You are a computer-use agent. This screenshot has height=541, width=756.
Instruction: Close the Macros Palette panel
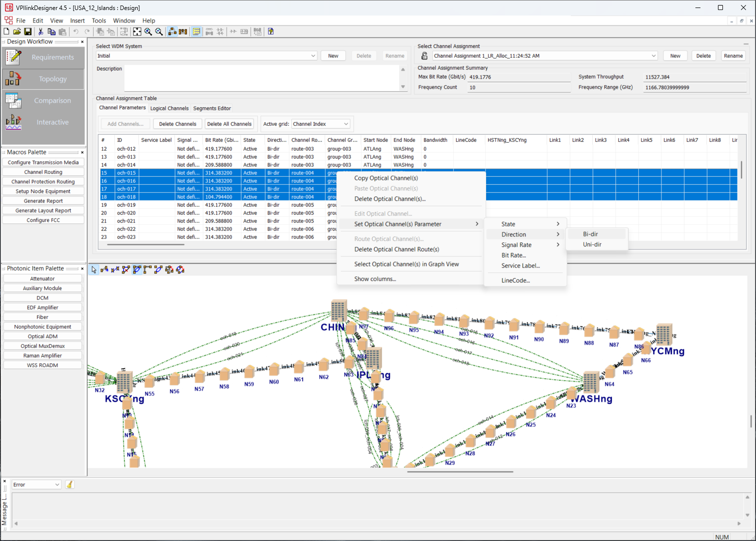coord(82,152)
